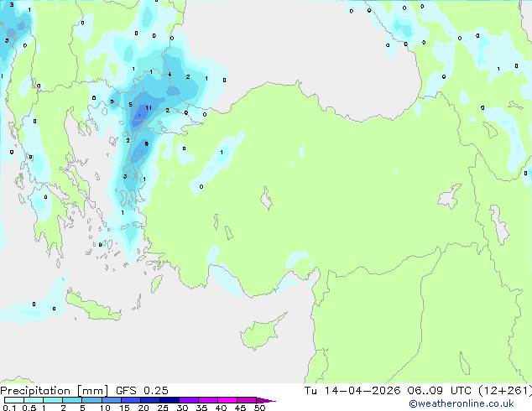Click the 30–35 mm purple legend swatch
The width and height of the screenshot is (532, 411).
189,400
